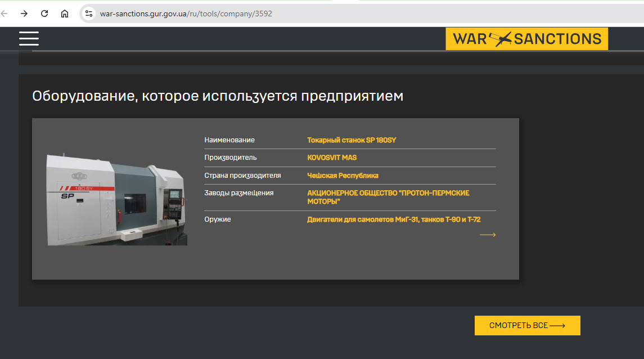Click the Оборудование section heading

pos(218,96)
